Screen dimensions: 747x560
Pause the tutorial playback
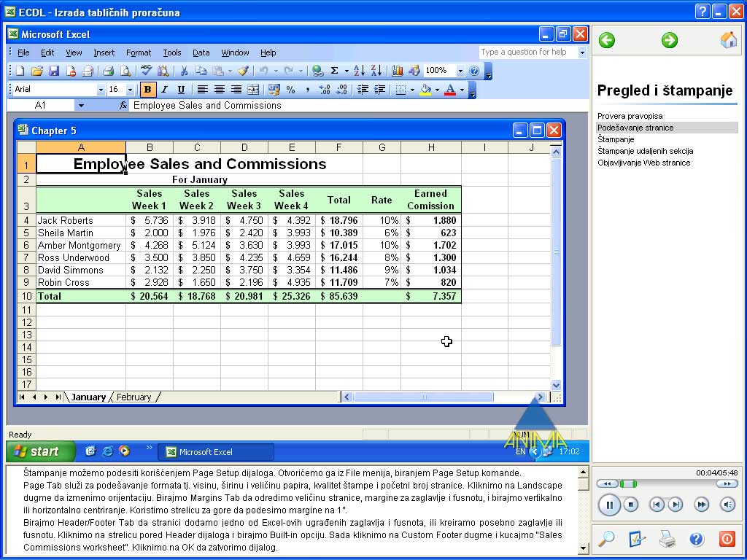pos(609,505)
